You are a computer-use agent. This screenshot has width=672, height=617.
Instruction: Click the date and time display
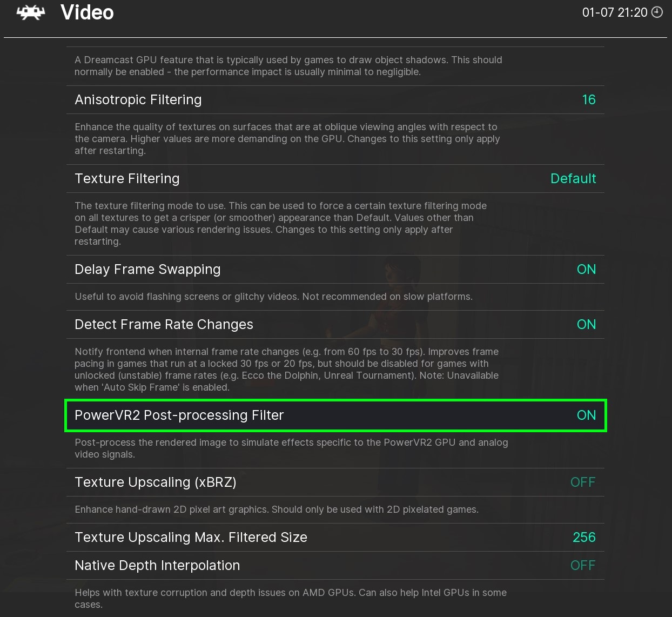tap(614, 12)
